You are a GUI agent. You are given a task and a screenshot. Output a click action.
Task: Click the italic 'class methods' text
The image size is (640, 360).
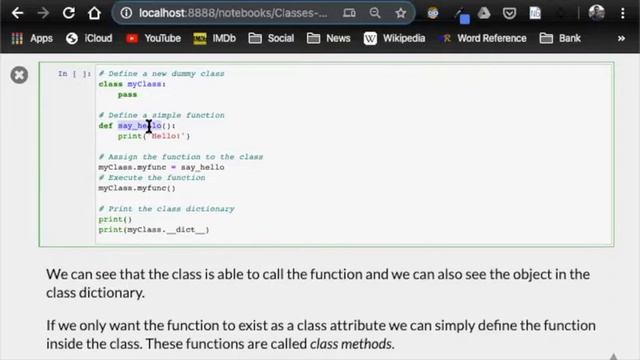click(x=351, y=344)
